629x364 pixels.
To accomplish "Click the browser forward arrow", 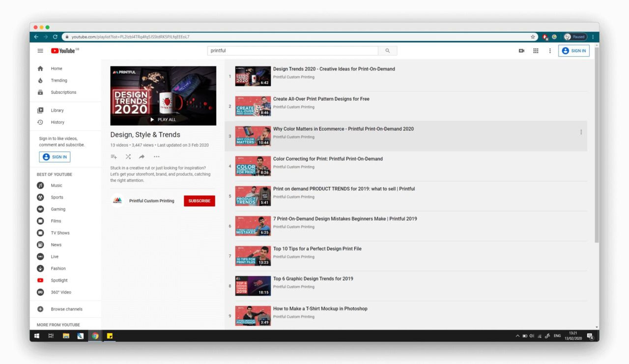I will [x=46, y=37].
